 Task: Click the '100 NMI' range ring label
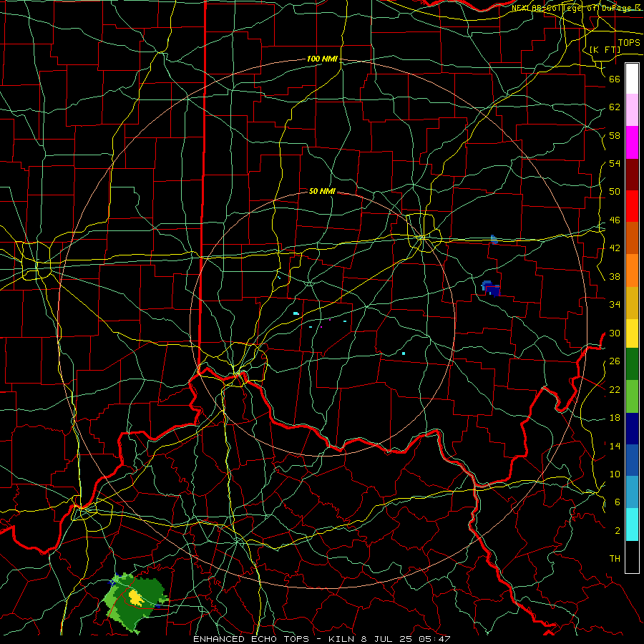point(322,59)
